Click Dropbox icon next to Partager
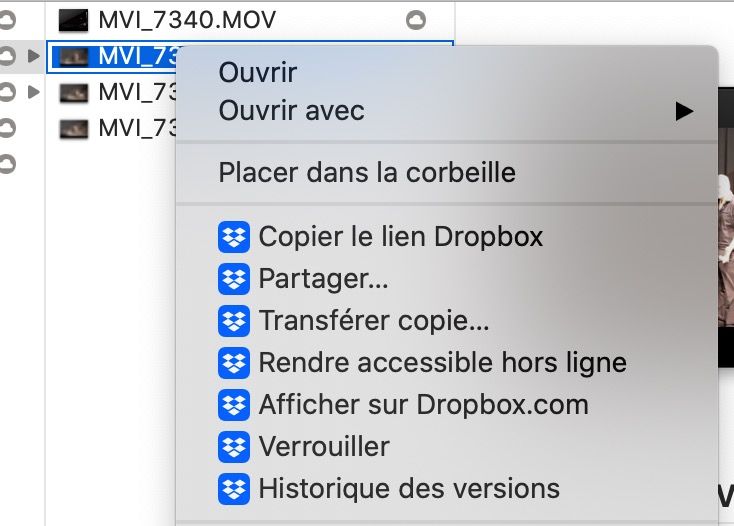The width and height of the screenshot is (734, 526). [233, 279]
